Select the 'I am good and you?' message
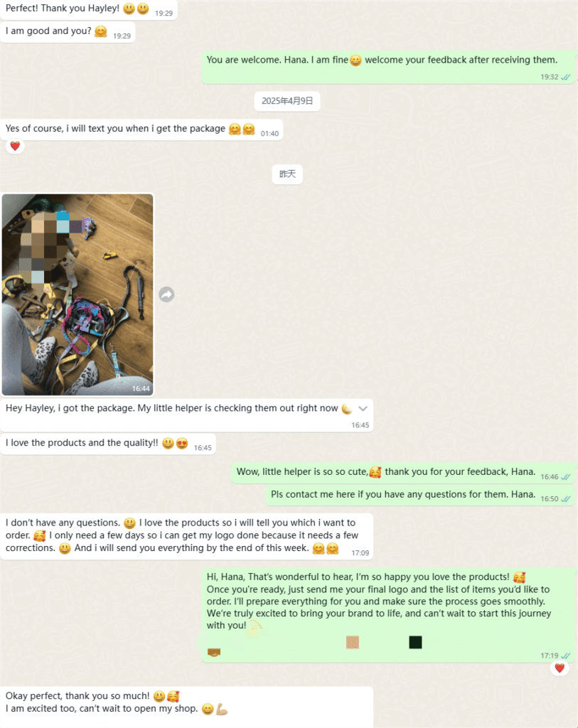 coord(68,32)
